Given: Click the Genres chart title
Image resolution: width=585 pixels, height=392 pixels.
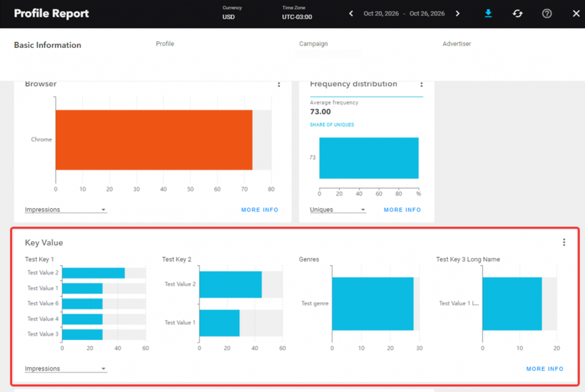Looking at the screenshot, I should [309, 260].
